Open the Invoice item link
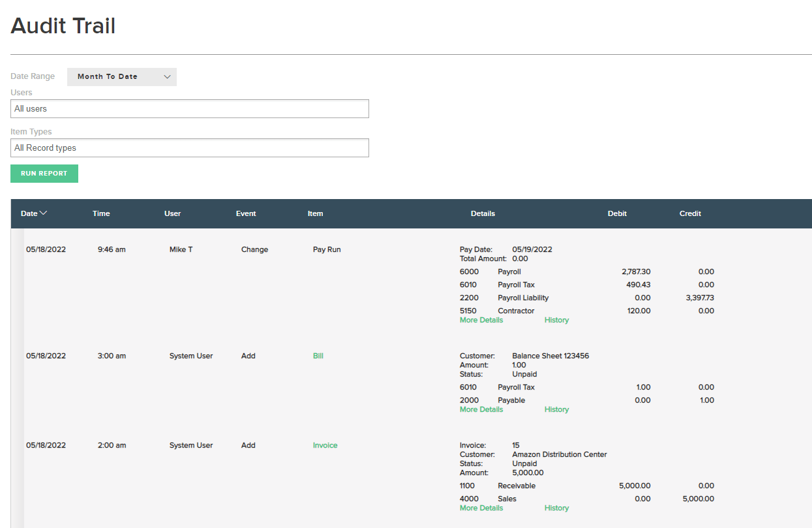 pyautogui.click(x=325, y=446)
